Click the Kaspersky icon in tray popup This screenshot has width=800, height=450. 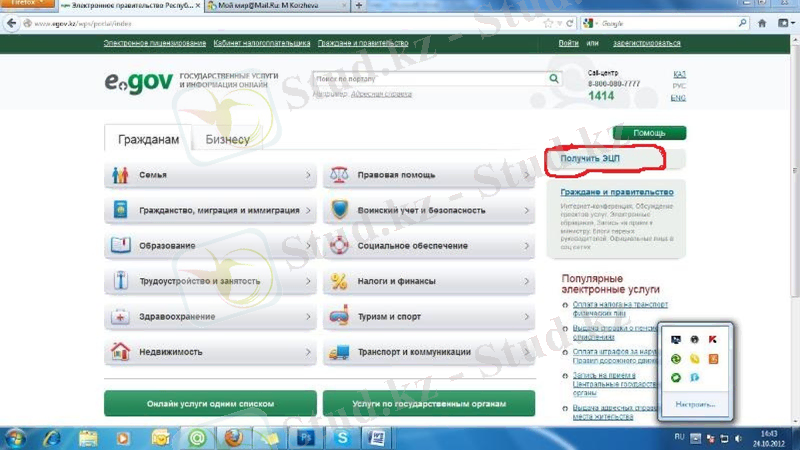click(x=713, y=339)
